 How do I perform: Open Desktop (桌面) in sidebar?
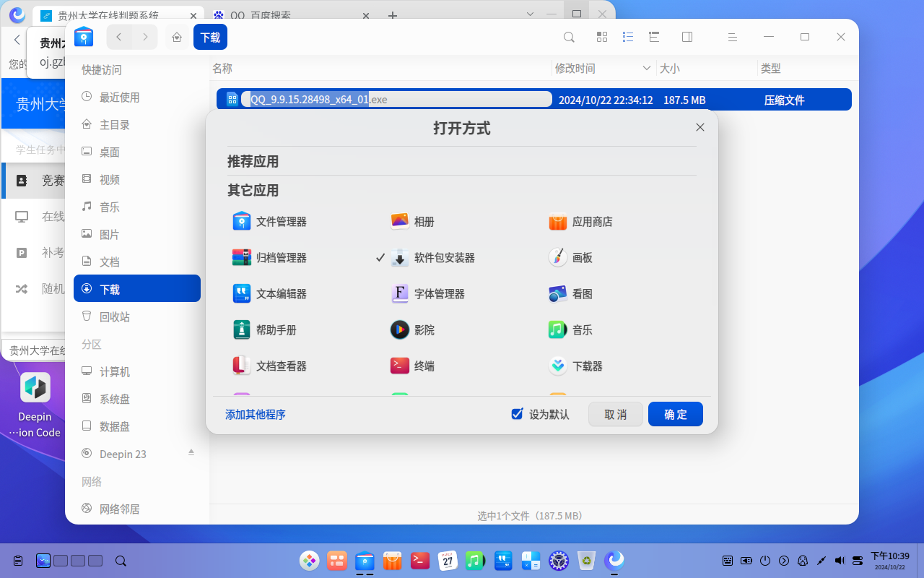click(x=136, y=152)
